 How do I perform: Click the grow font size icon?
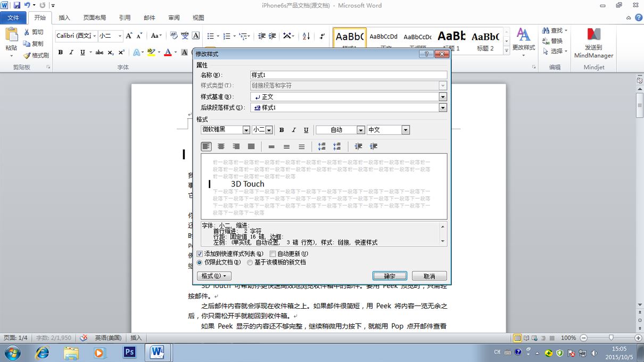tap(129, 36)
